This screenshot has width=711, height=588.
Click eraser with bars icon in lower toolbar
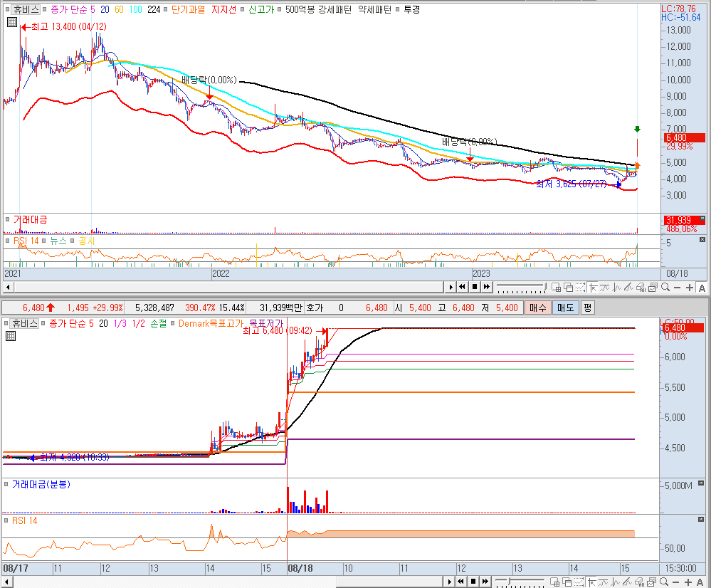click(639, 582)
